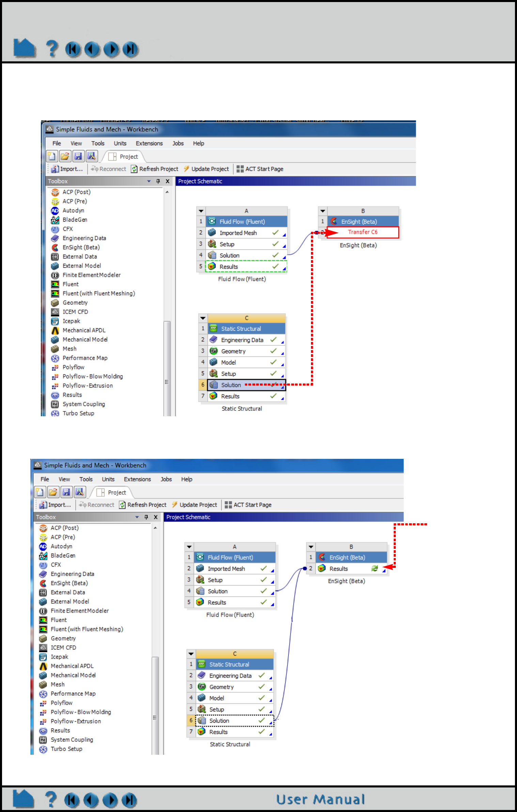Image resolution: width=517 pixels, height=812 pixels.
Task: Open Extensions menu in upper Workbench window
Action: pos(149,143)
